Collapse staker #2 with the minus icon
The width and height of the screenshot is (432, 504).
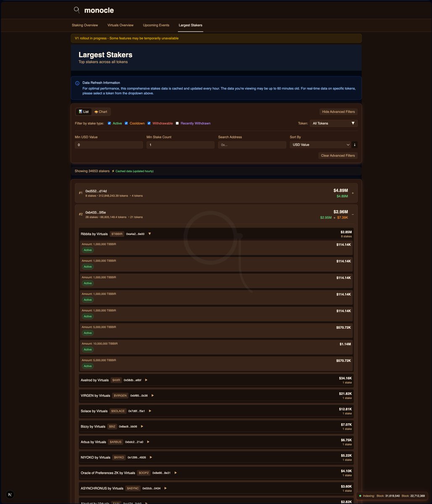pos(353,214)
